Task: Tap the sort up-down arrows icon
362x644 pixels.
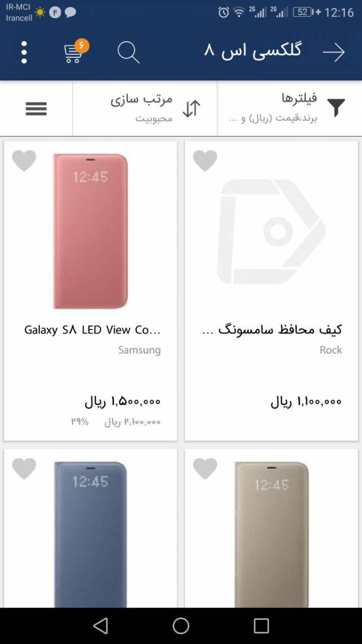Action: [191, 109]
